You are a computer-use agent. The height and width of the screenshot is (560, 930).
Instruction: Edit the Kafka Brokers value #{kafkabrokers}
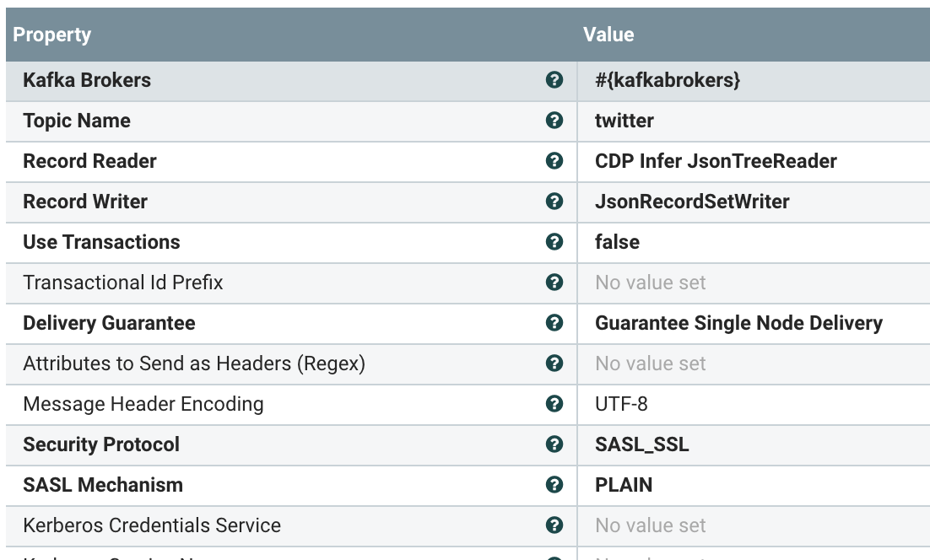[x=668, y=80]
